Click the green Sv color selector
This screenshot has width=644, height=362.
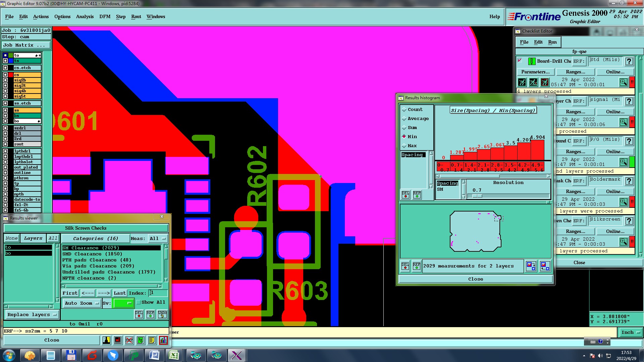click(x=123, y=303)
